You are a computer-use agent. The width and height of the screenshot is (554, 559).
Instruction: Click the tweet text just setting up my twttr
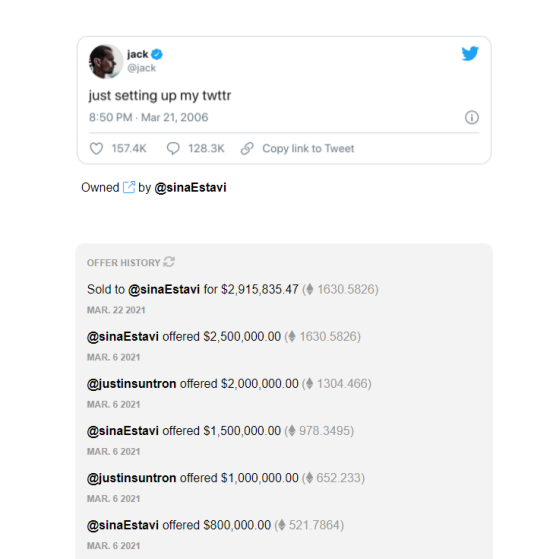[x=160, y=96]
